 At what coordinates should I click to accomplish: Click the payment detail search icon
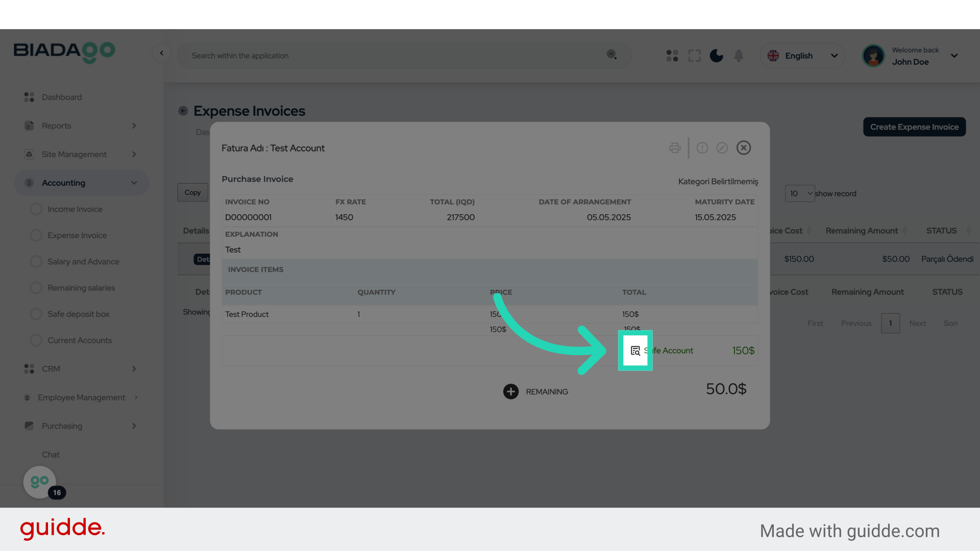tap(635, 350)
